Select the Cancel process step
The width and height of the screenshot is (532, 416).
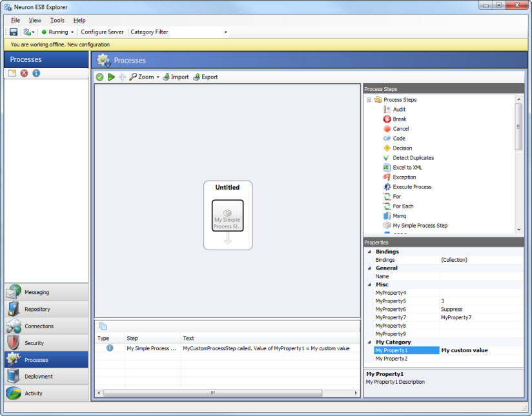[x=401, y=129]
